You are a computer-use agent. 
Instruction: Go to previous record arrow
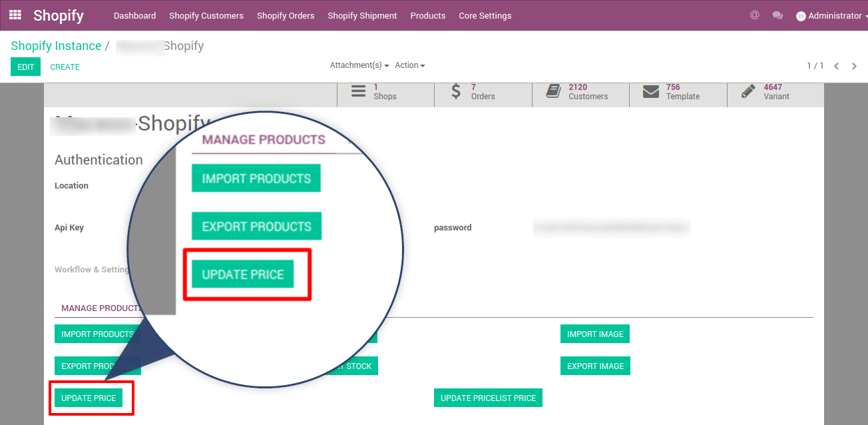click(837, 66)
